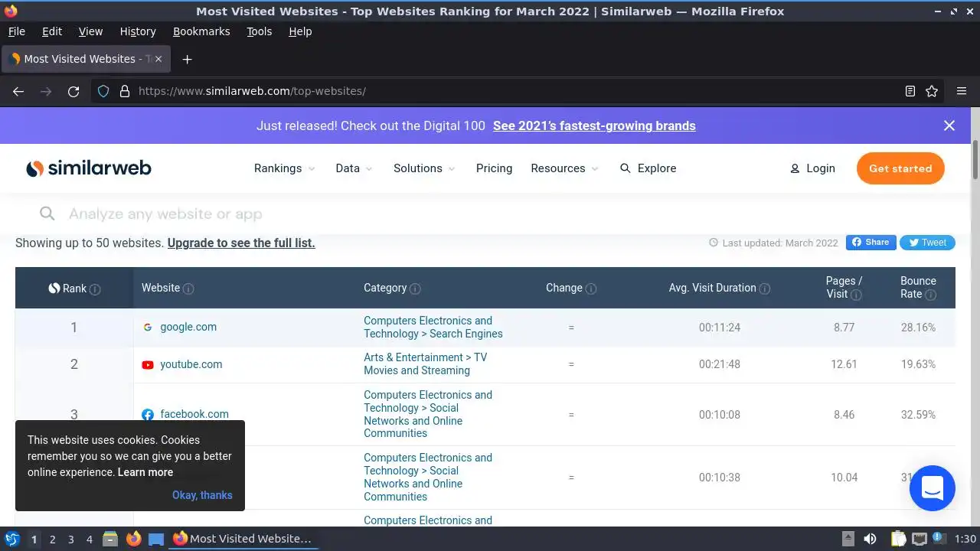Open the taskbar application launcher icon

12,539
